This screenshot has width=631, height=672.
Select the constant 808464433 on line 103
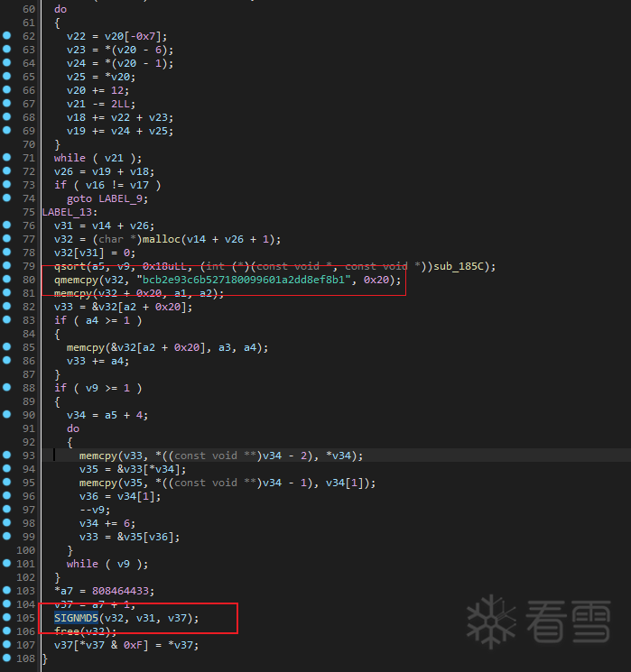point(120,591)
